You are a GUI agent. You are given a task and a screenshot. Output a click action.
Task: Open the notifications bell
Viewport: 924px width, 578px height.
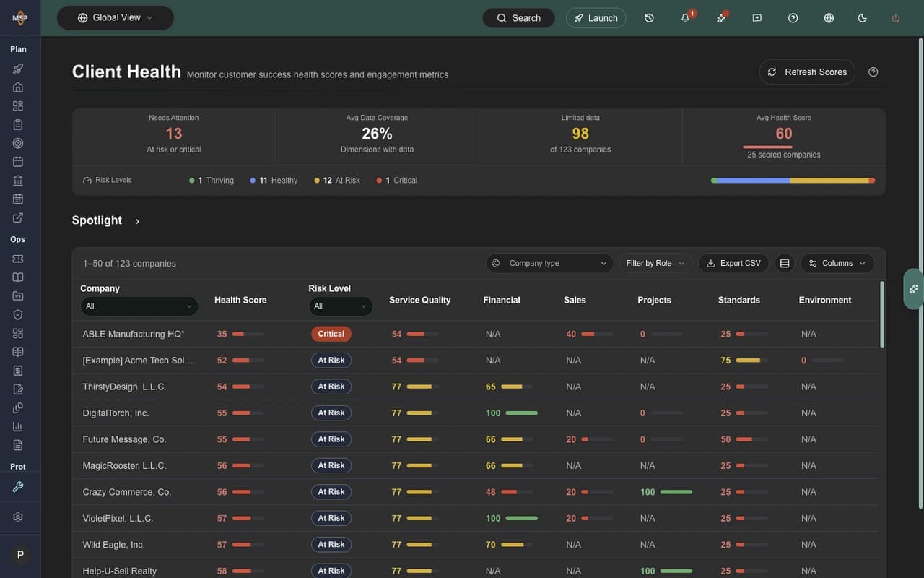point(685,18)
